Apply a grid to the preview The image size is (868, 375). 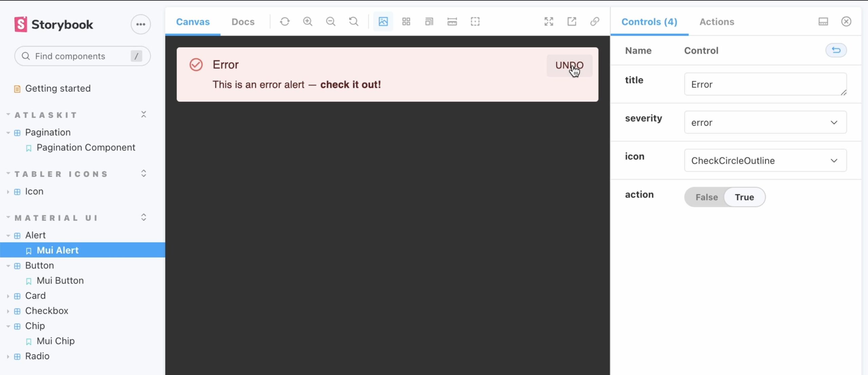pos(406,21)
